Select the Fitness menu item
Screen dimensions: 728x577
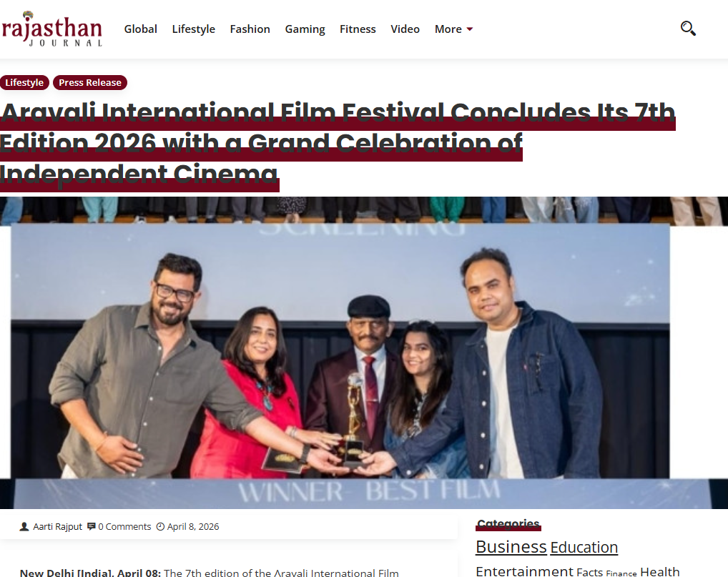tap(358, 29)
